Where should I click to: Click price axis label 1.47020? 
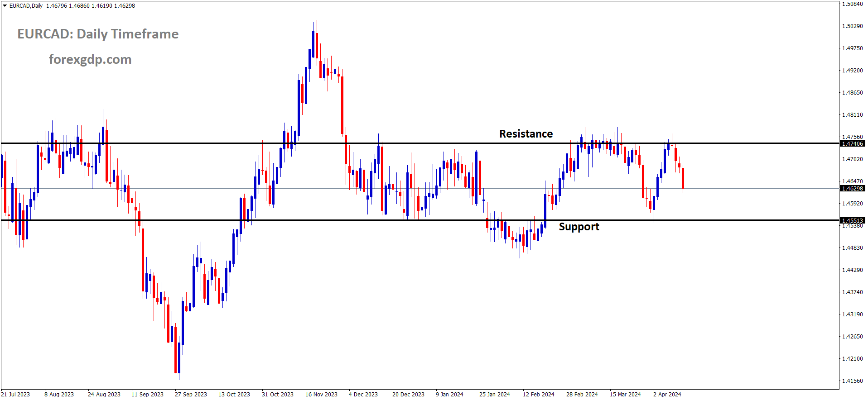(x=852, y=159)
